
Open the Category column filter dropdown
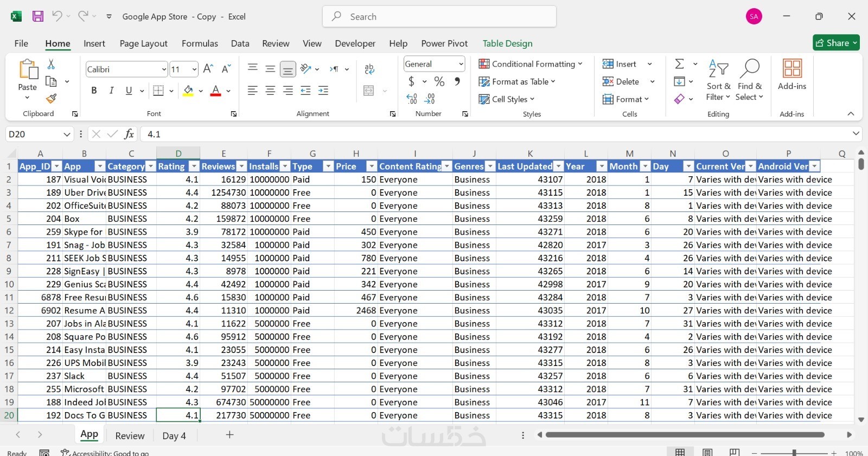[x=151, y=166]
